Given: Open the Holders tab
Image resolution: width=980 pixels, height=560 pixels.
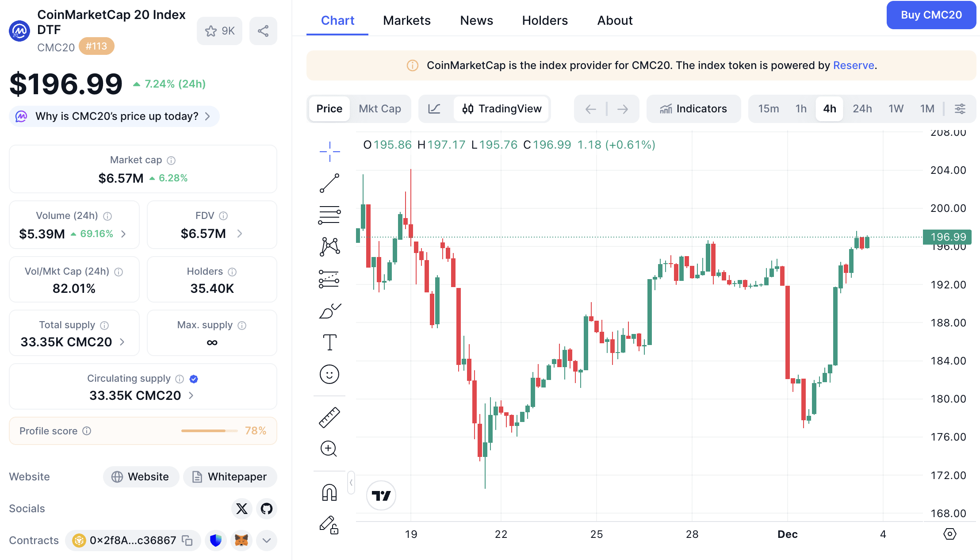Looking at the screenshot, I should (545, 20).
